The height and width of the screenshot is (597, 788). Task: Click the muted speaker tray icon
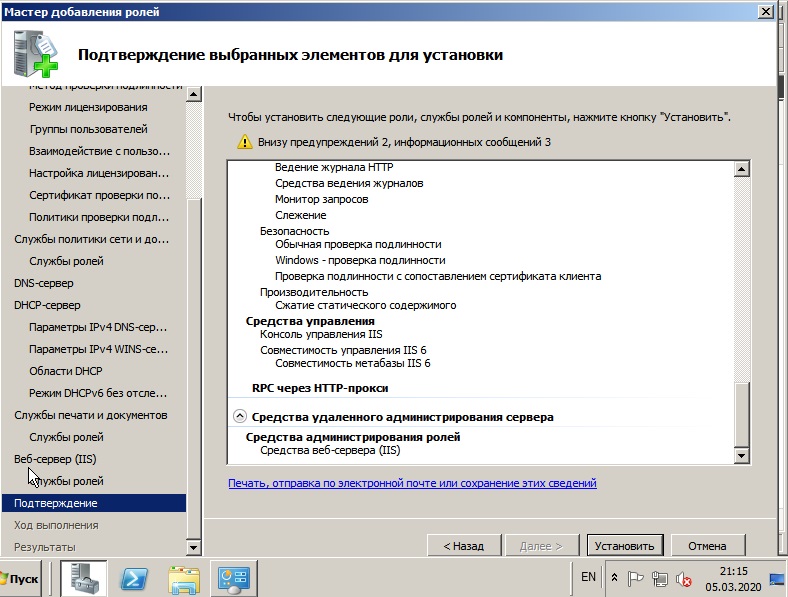683,579
